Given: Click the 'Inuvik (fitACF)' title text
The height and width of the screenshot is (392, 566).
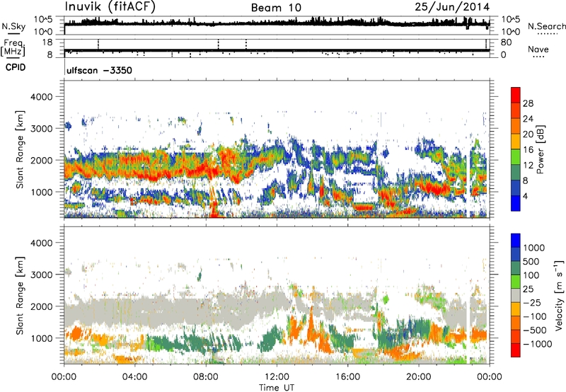Looking at the screenshot, I should point(110,7).
